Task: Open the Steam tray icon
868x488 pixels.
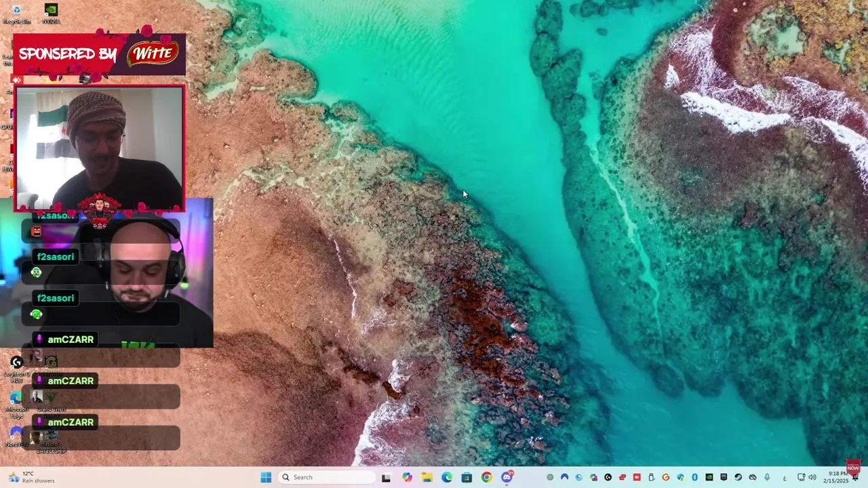Action: click(x=738, y=477)
